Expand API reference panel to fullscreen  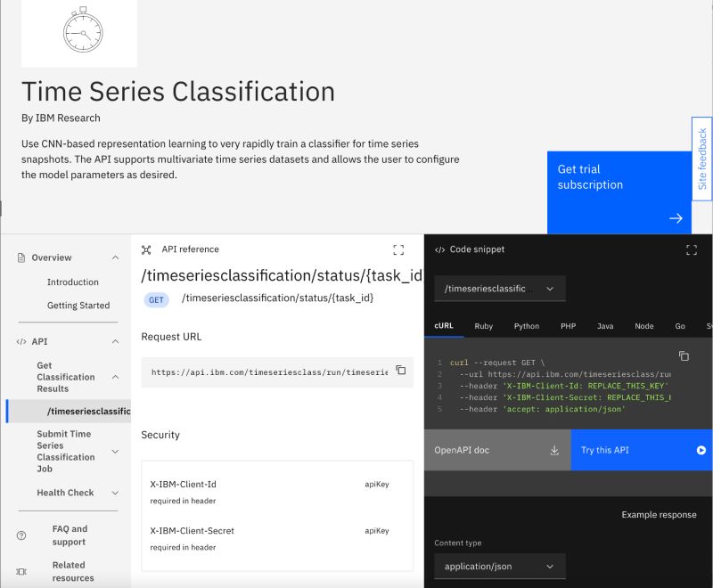pyautogui.click(x=398, y=249)
